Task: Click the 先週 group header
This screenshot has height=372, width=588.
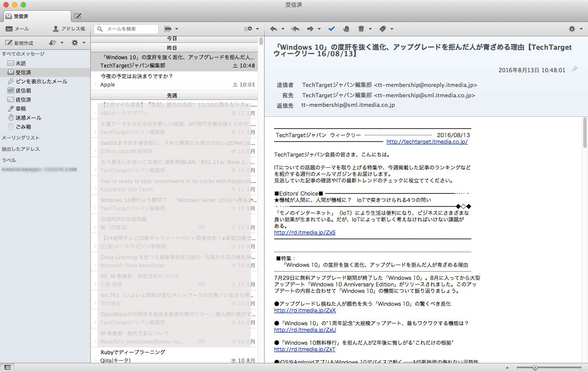Action: [x=174, y=95]
